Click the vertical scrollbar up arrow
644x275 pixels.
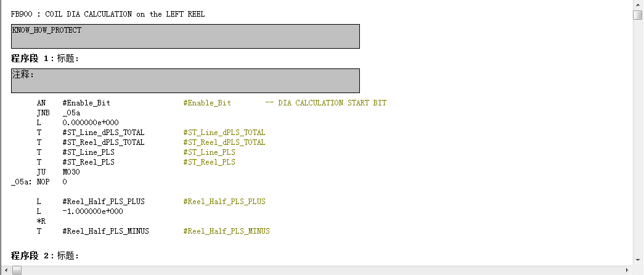[638, 5]
